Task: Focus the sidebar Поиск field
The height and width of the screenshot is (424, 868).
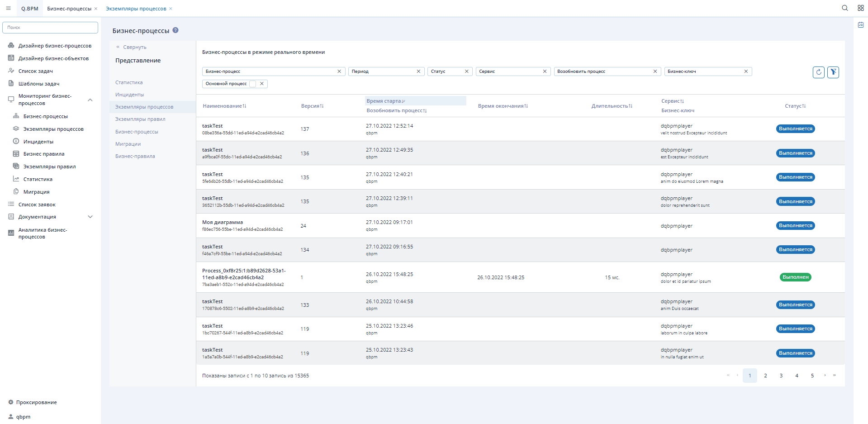Action: point(50,28)
